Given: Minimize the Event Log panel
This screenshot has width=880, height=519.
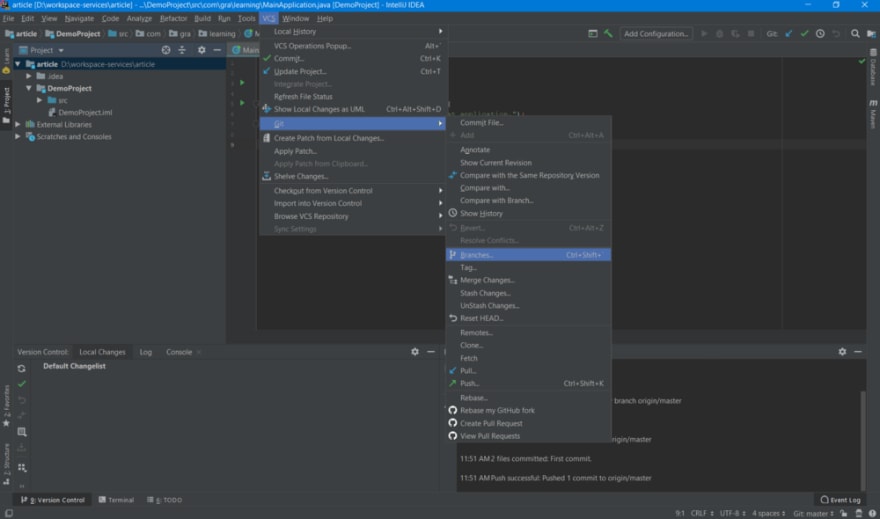Looking at the screenshot, I should coord(858,351).
